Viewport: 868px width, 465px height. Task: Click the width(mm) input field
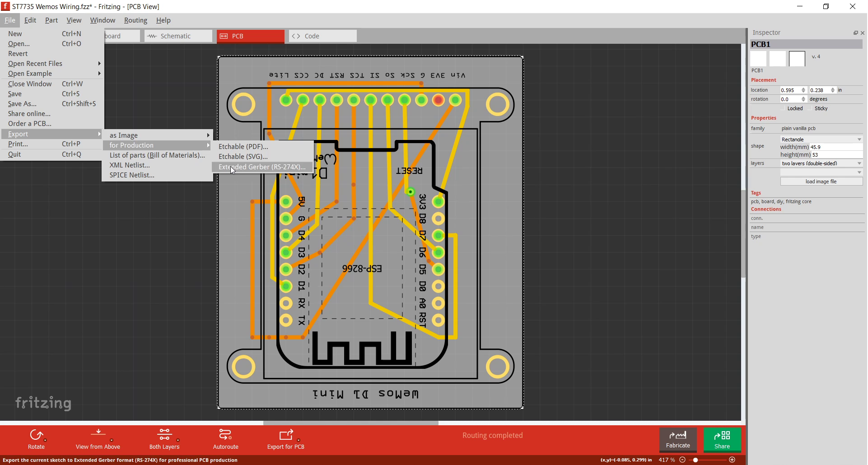tap(836, 147)
